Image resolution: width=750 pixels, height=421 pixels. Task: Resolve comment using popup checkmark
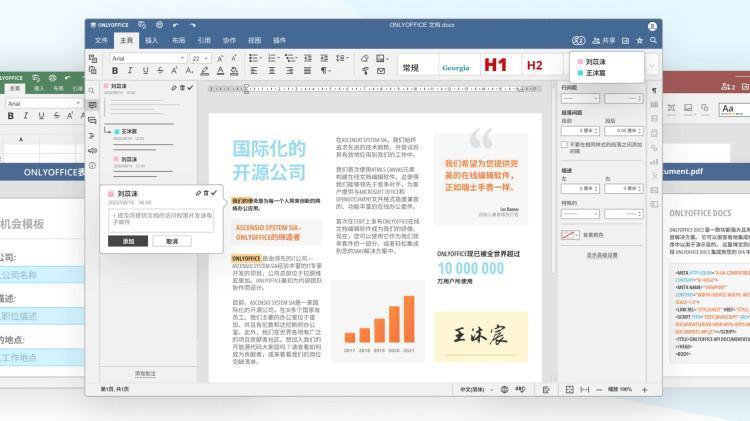click(x=214, y=193)
